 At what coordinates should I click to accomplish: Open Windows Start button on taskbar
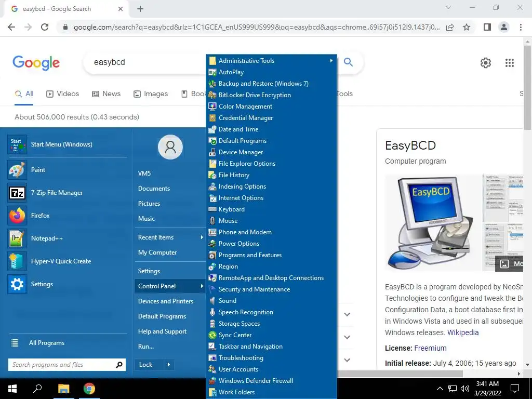point(12,389)
